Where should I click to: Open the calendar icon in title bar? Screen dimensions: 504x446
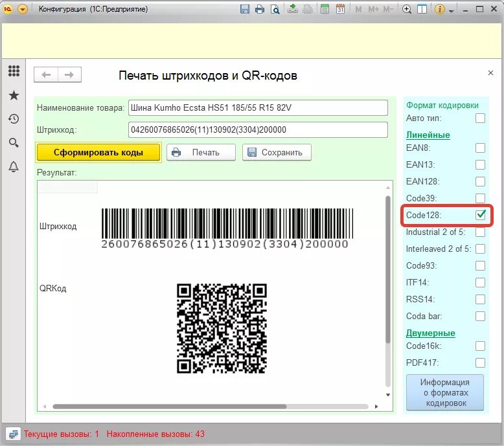(340, 9)
